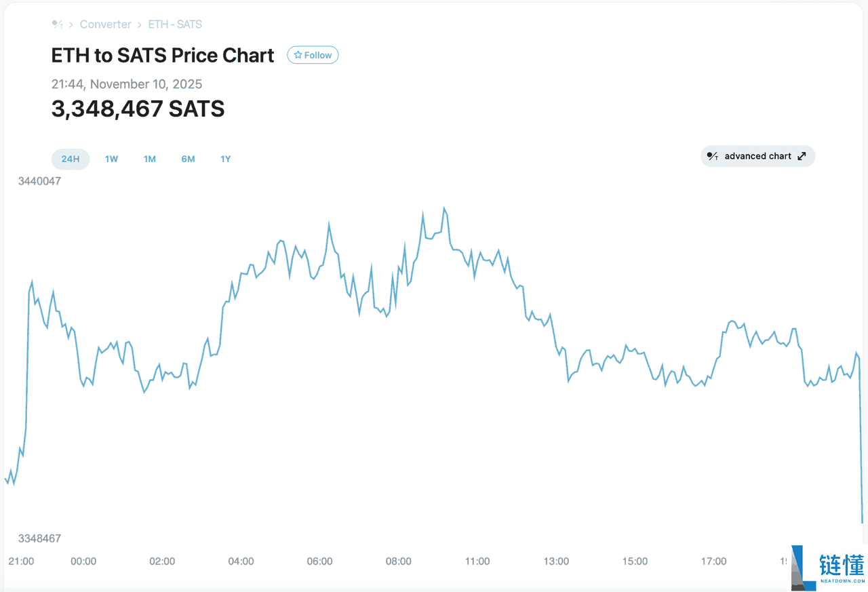Click the star icon on Follow button
Screen dimensions: 868x592
coord(298,55)
